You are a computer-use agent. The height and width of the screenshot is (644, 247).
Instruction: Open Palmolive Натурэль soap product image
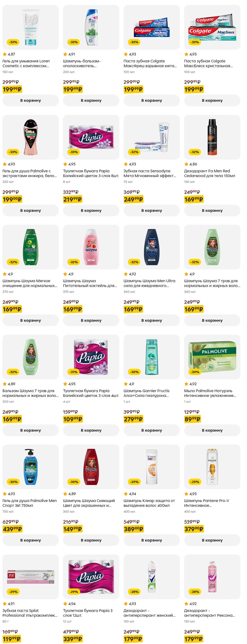[x=212, y=357]
